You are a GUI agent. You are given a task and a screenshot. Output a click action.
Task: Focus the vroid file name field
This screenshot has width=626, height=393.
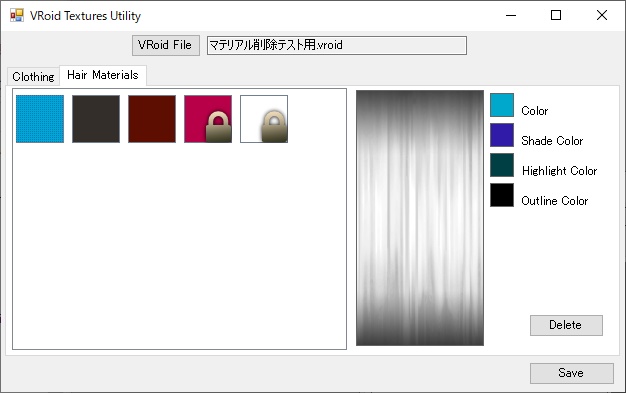click(x=337, y=45)
